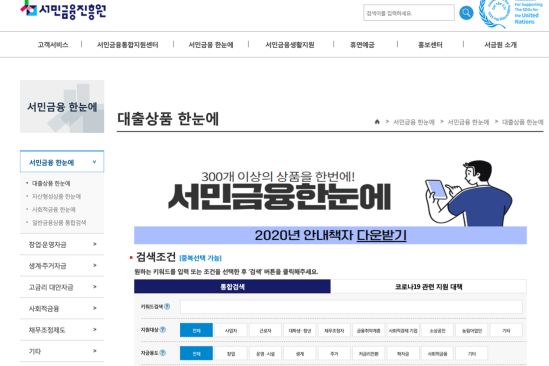Click the 서민금융진흥원 logo
The width and height of the screenshot is (549, 366).
coord(63,10)
